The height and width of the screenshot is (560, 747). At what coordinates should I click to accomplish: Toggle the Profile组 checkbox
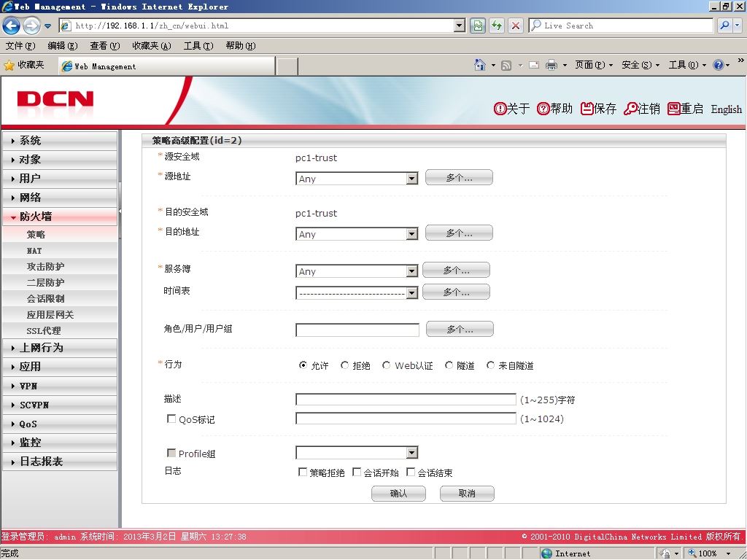[x=171, y=453]
